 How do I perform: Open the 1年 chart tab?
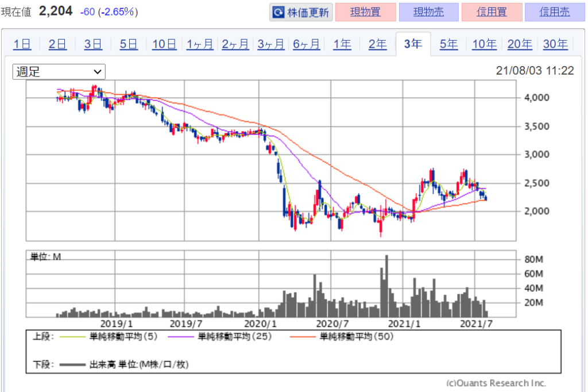342,44
